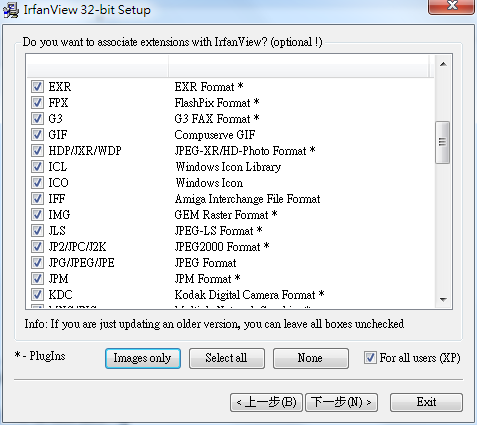The width and height of the screenshot is (477, 425).
Task: Click the Images only button
Action: 143,358
